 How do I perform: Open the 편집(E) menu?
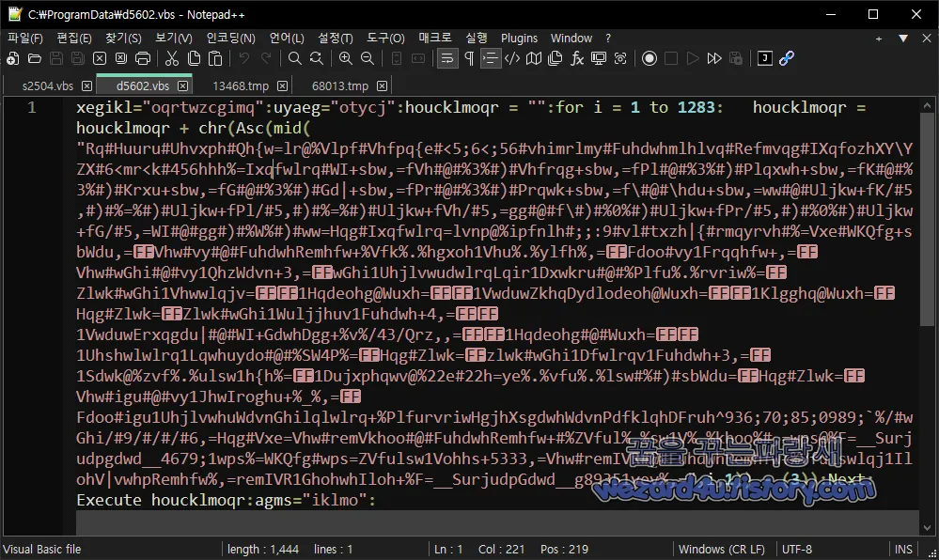pyautogui.click(x=73, y=38)
